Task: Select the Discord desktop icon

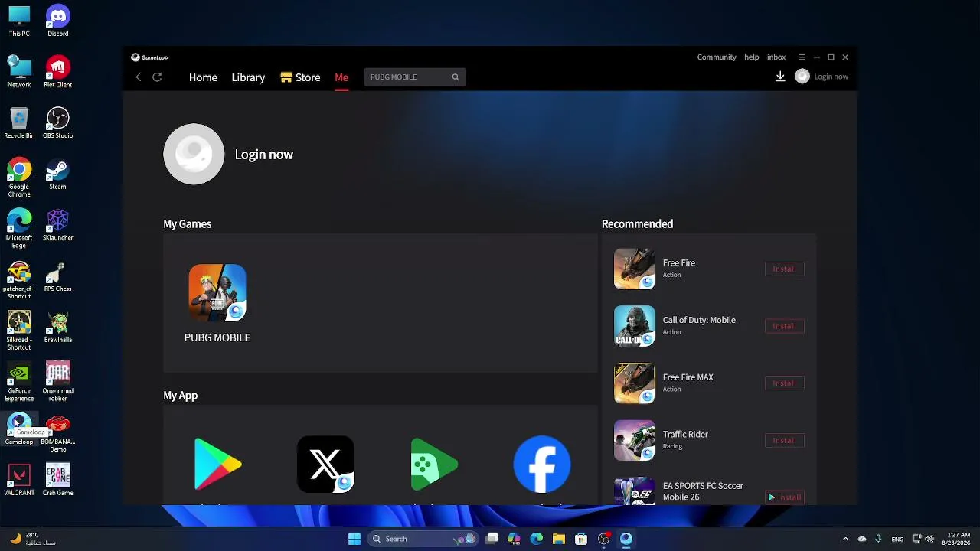Action: click(x=58, y=21)
